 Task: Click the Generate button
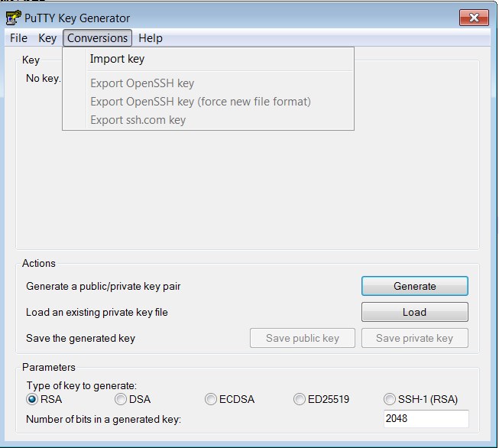(415, 286)
